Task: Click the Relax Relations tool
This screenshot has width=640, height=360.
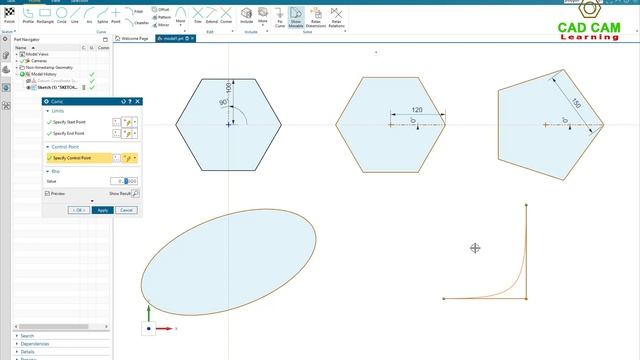Action: tap(336, 17)
